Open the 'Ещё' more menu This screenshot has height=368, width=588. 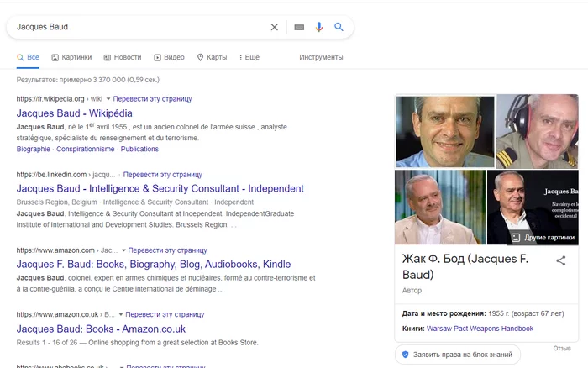pyautogui.click(x=249, y=57)
